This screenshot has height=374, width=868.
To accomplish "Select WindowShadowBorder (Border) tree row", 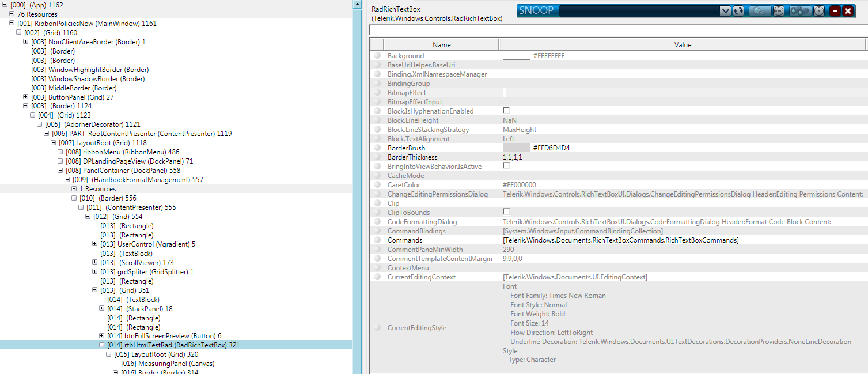I will [88, 79].
